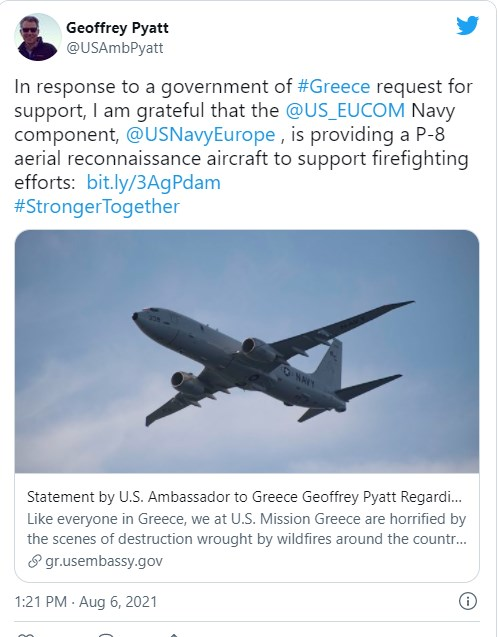The width and height of the screenshot is (498, 637).
Task: Open the 'Statement by U.S. Ambassador' card title
Action: tap(244, 497)
